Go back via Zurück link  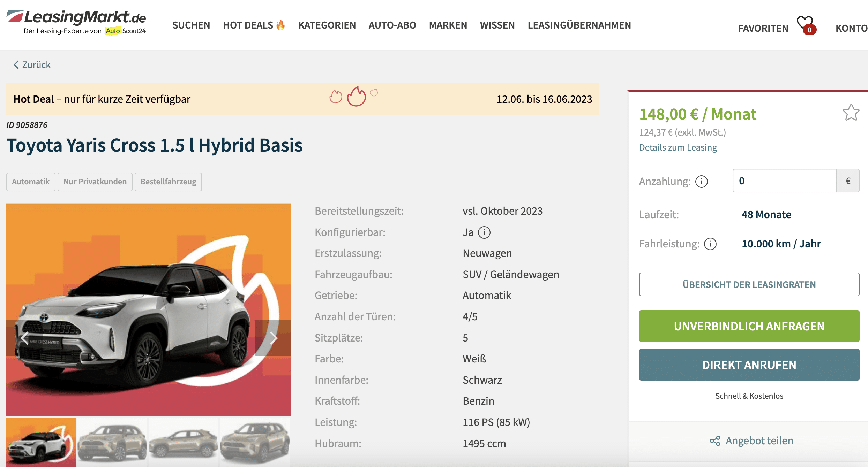32,65
